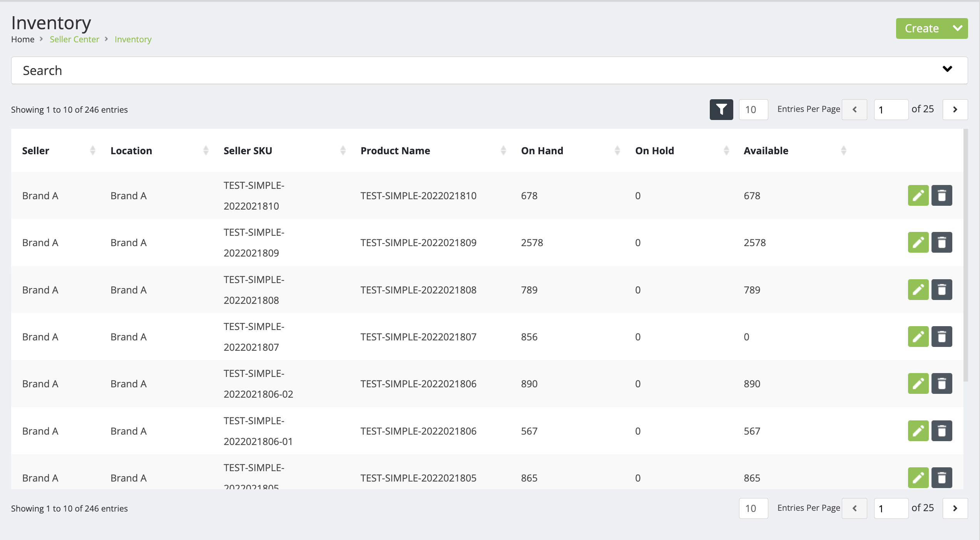Click the top page number input field
The height and width of the screenshot is (540, 980).
(x=891, y=110)
